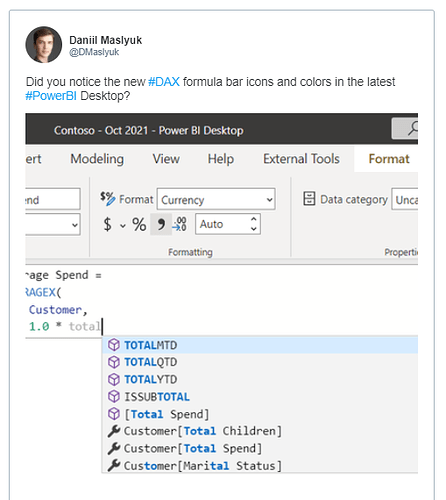
Task: Click wrench icon beside Customer[Marital Status]
Action: 114,465
